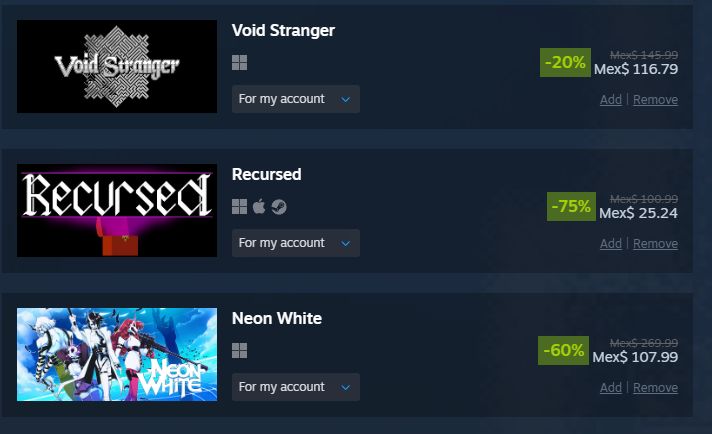Screen dimensions: 712x434
Task: Click Windows platform icon under Recursed
Action: 239,207
